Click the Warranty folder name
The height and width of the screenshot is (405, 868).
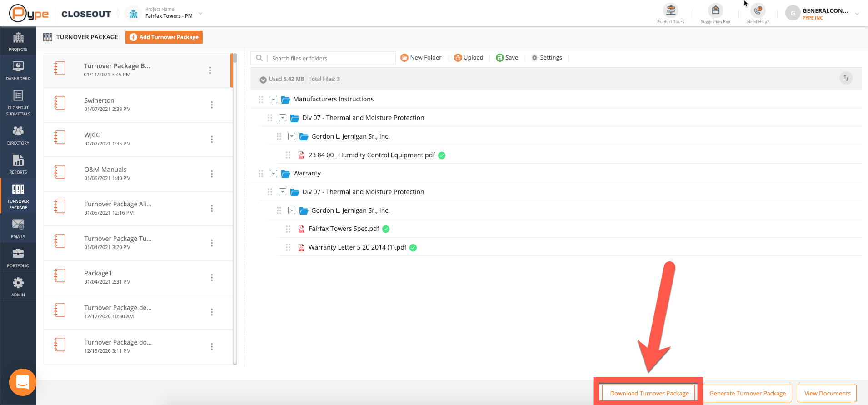coord(307,173)
